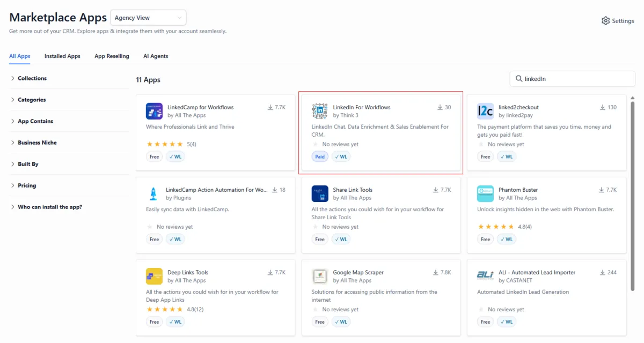This screenshot has height=343, width=644.
Task: Click the star rating of LinkedCamp for Workflows
Action: [x=165, y=144]
